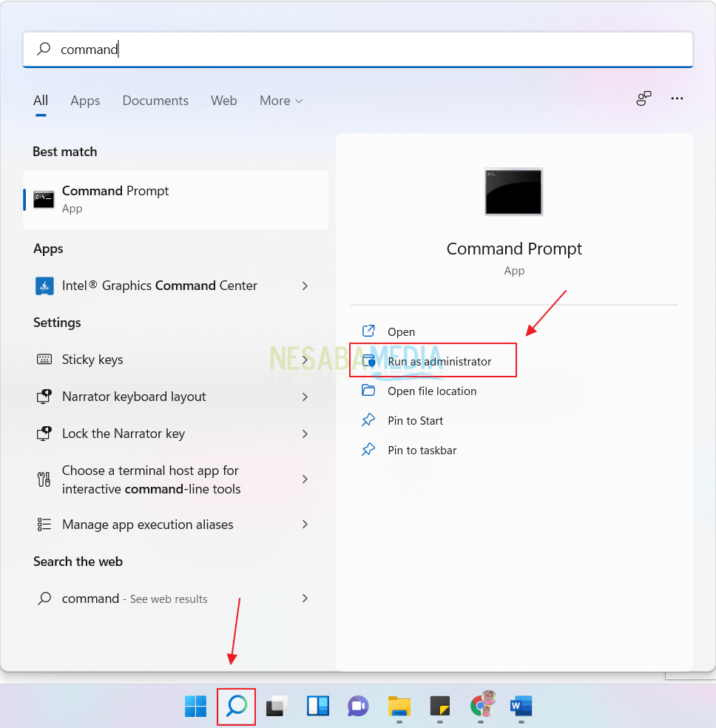The height and width of the screenshot is (728, 716).
Task: Click the search box containing 'command'
Action: click(358, 50)
